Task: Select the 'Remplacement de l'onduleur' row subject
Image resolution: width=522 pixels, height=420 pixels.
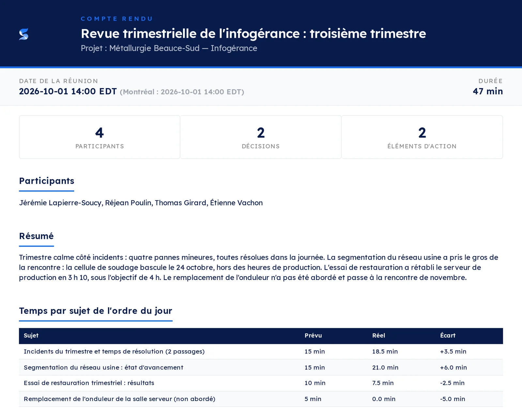Action: pyautogui.click(x=119, y=399)
